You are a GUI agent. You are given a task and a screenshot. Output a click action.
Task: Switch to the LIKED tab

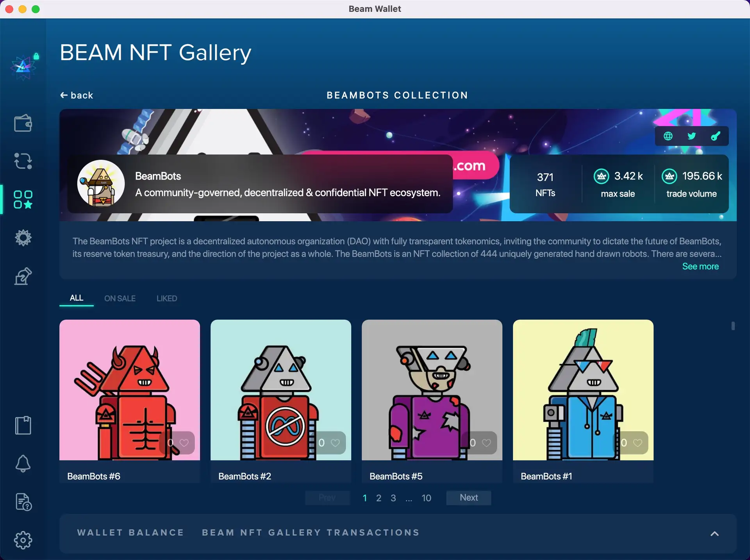coord(167,299)
